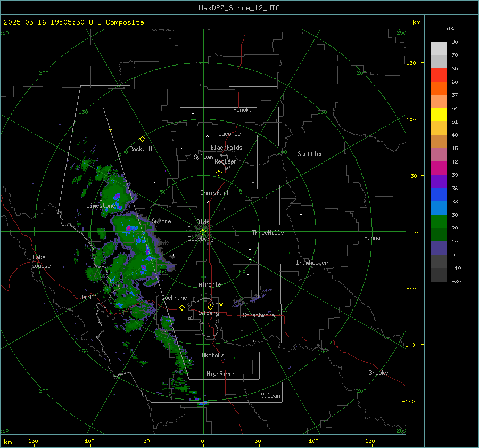Click the Vulcan label

tap(270, 396)
